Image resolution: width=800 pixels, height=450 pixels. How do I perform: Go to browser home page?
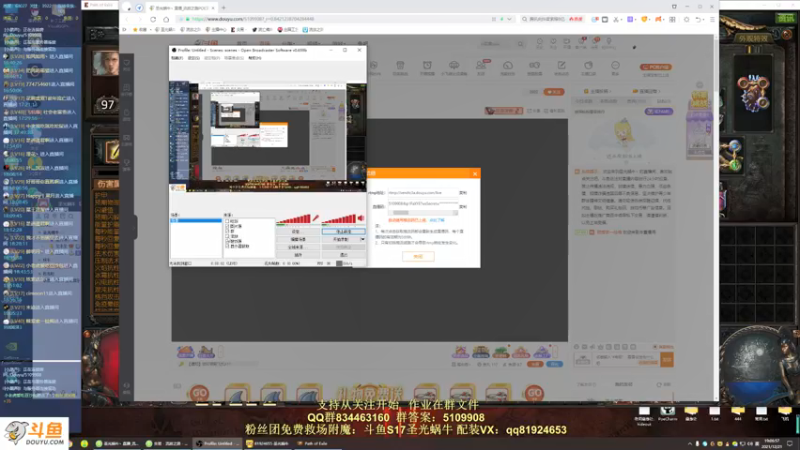166,19
